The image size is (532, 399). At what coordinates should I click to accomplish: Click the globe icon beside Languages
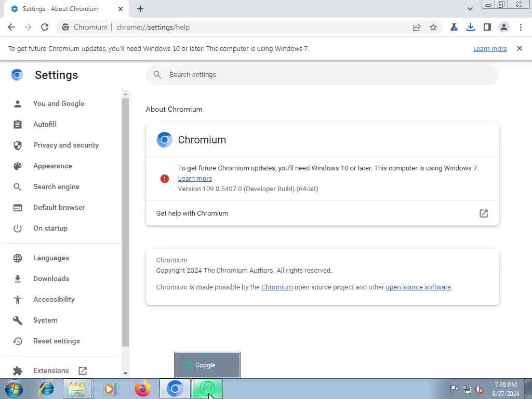[x=18, y=258]
